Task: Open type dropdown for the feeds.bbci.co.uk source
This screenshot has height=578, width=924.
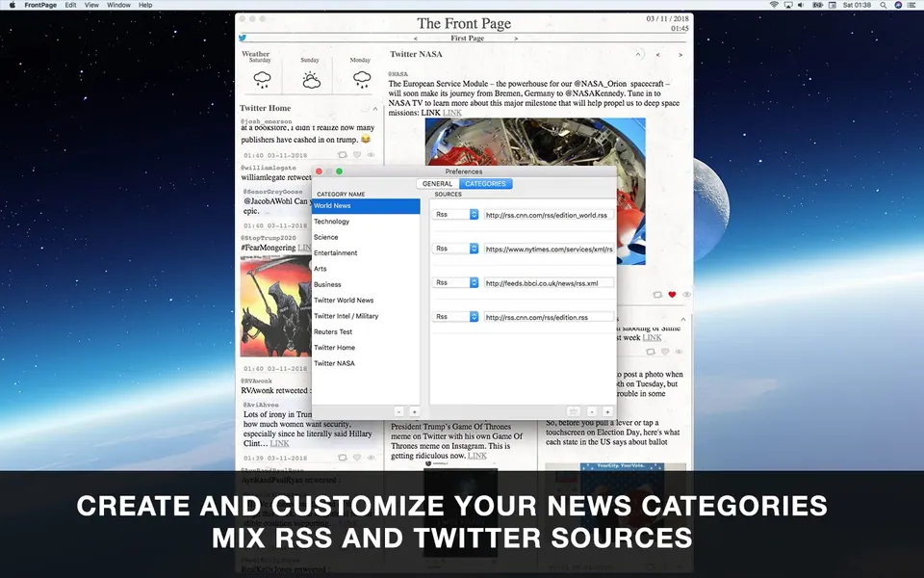Action: pyautogui.click(x=455, y=283)
